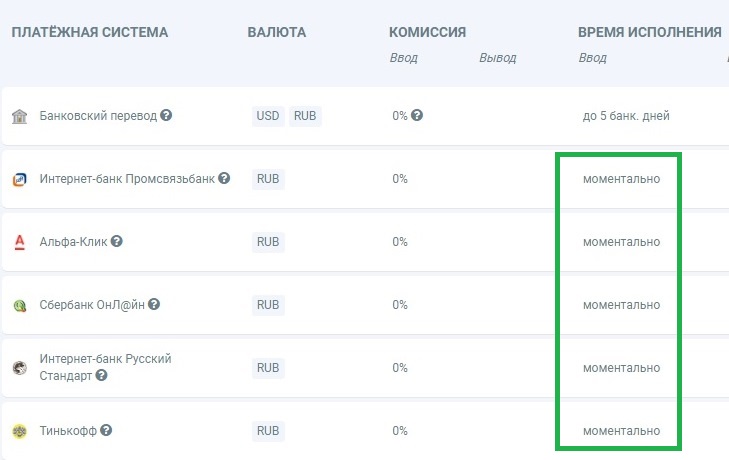Click the green Sberbank Online logo icon

click(20, 305)
